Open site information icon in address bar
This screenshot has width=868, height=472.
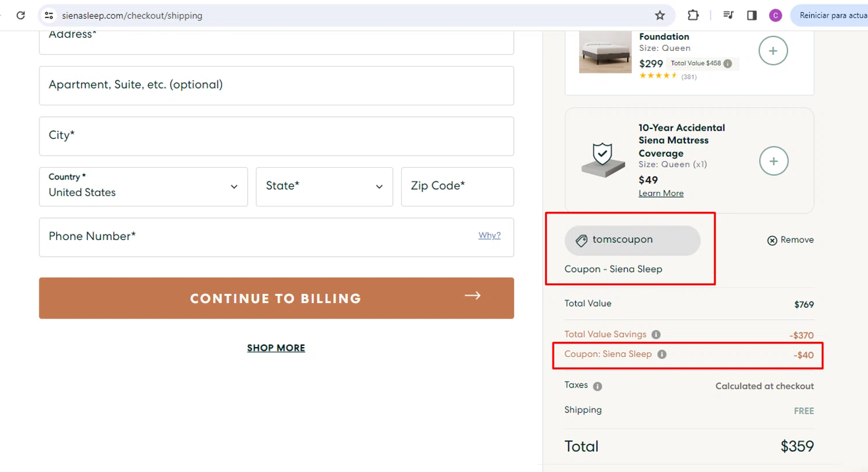point(49,16)
